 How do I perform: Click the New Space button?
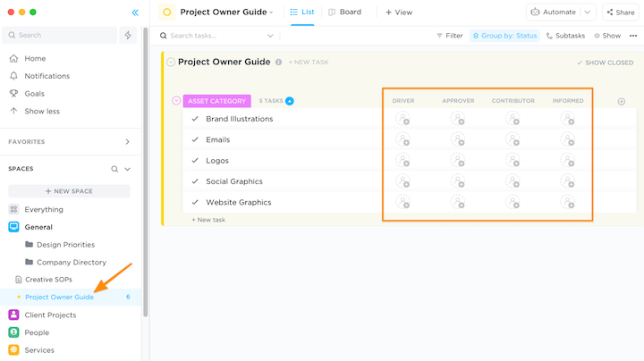click(69, 191)
